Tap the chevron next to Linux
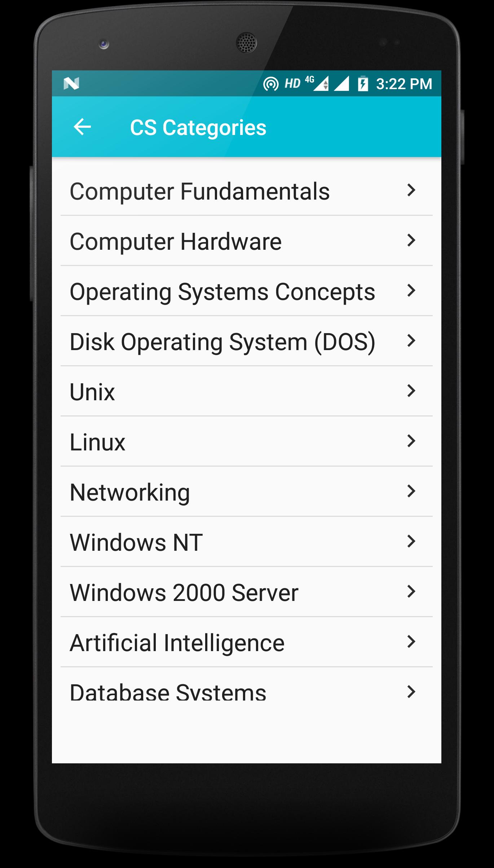This screenshot has height=868, width=494. click(411, 441)
